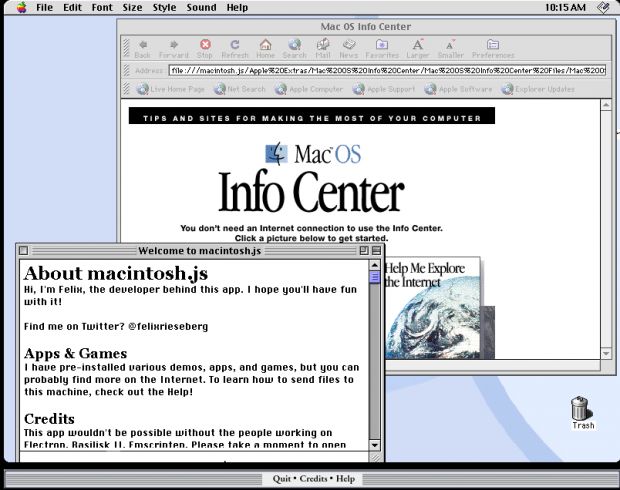Open the Size menu
Viewport: 620px width, 490px height.
[x=132, y=7]
